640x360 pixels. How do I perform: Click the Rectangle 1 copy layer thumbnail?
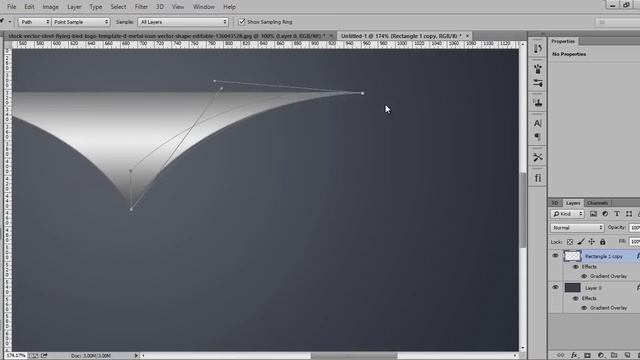coord(572,256)
